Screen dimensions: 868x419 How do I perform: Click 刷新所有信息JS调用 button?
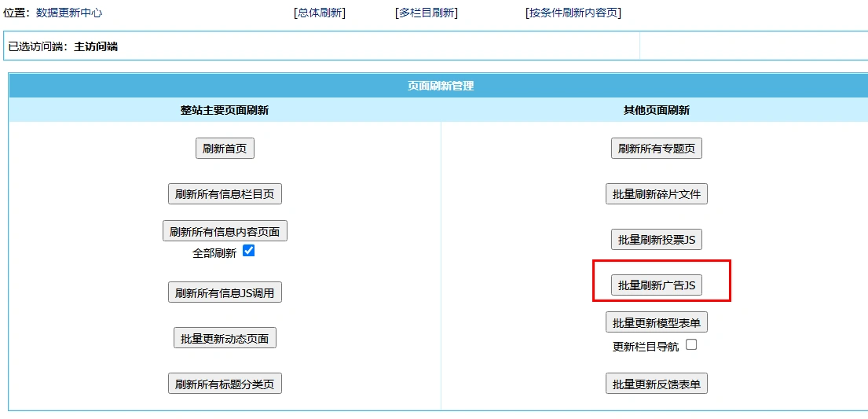pyautogui.click(x=225, y=292)
